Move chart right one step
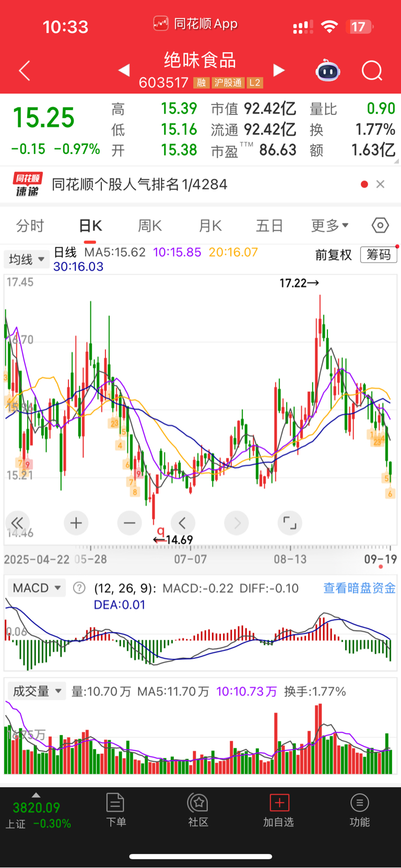 click(237, 523)
